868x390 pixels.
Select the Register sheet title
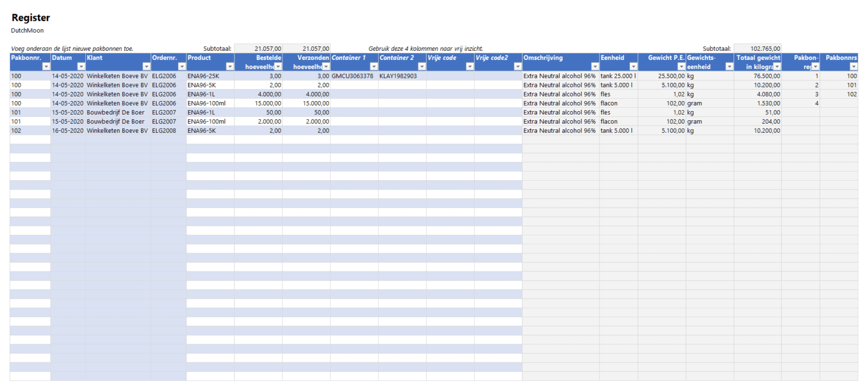click(x=30, y=17)
